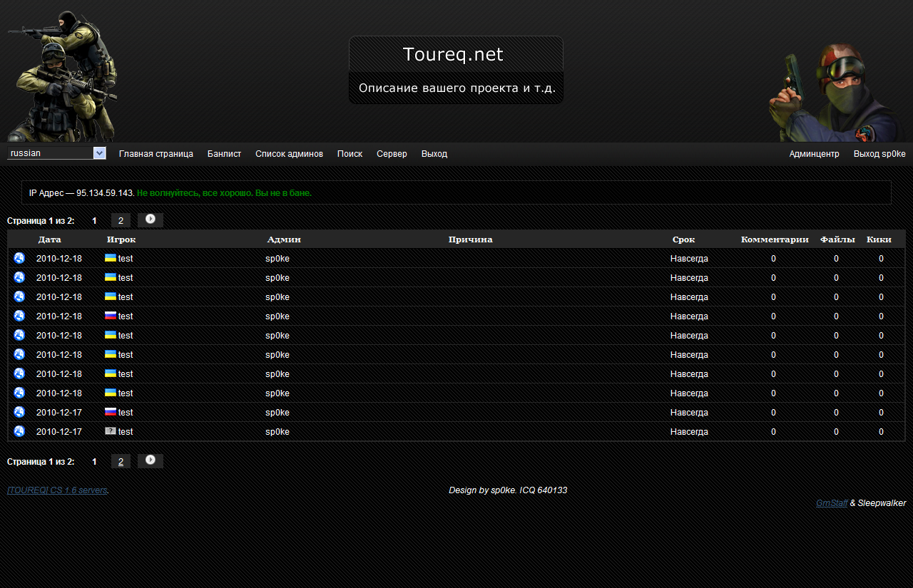Click the unknown-country question flag icon
This screenshot has height=588, width=913.
point(111,431)
